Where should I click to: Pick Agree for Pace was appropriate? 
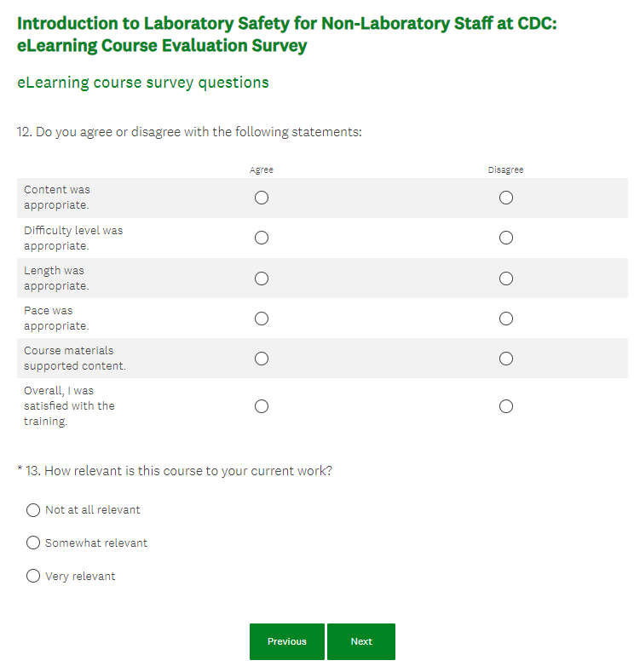(x=262, y=319)
